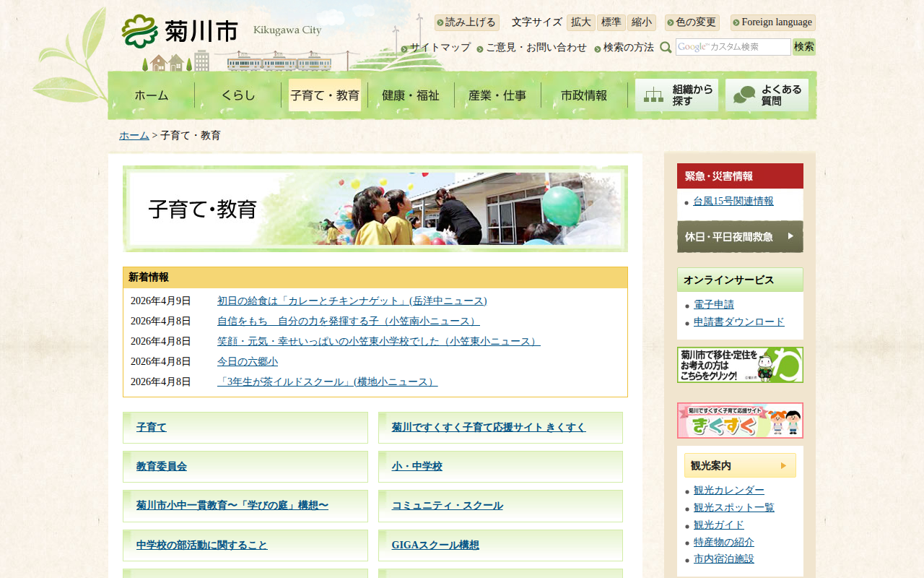
Task: Click the 移住・定住 relocation banner
Action: coord(740,365)
